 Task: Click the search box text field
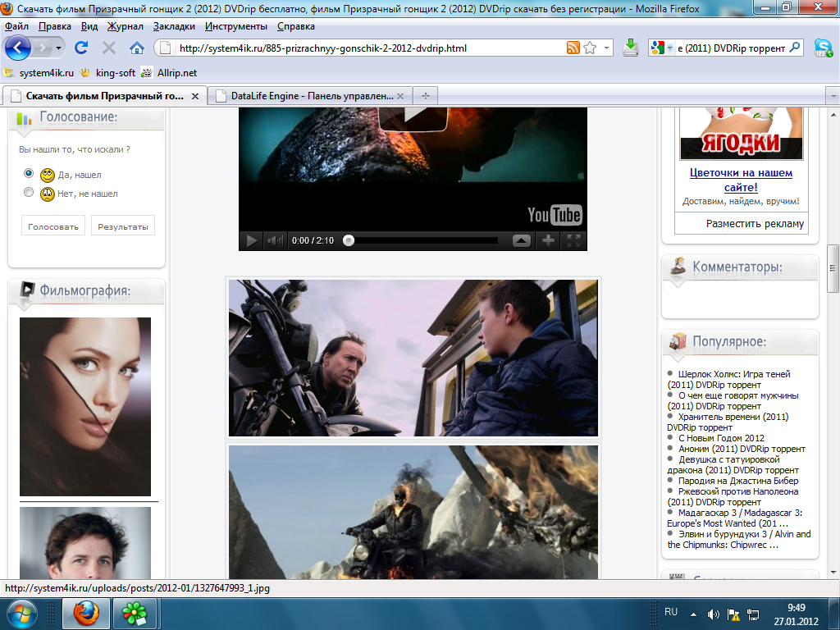pyautogui.click(x=731, y=48)
